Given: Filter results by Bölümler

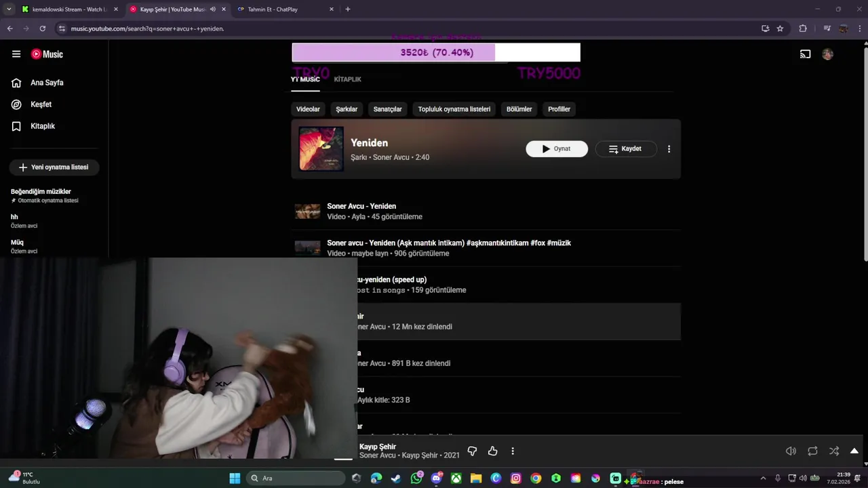Looking at the screenshot, I should [x=519, y=109].
